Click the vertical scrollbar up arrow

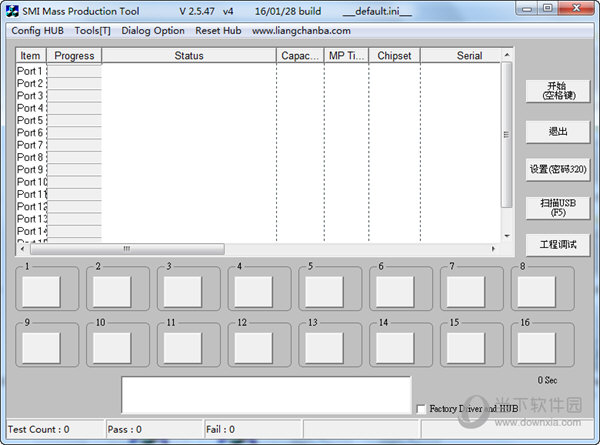(507, 55)
